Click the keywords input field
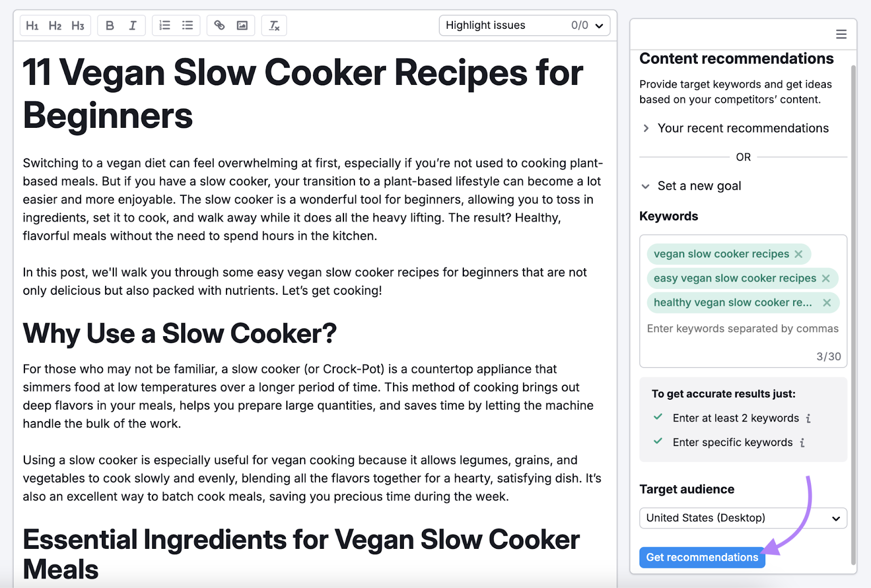This screenshot has height=588, width=871. (x=743, y=329)
